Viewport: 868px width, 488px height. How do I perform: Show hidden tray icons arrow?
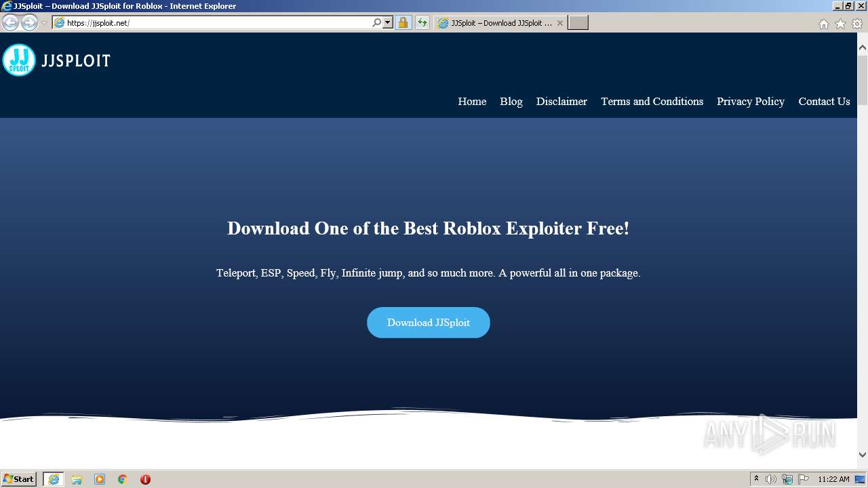click(757, 479)
